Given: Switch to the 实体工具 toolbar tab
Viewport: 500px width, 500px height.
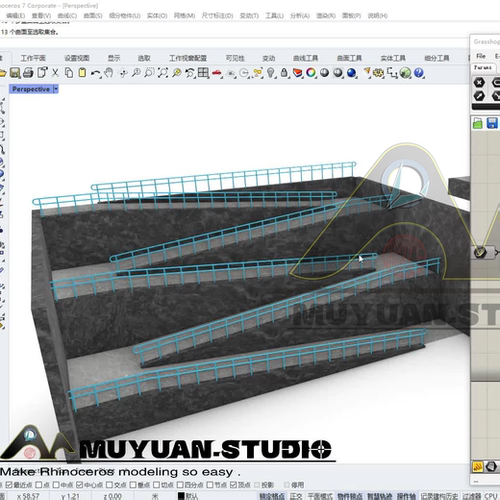Looking at the screenshot, I should [393, 58].
